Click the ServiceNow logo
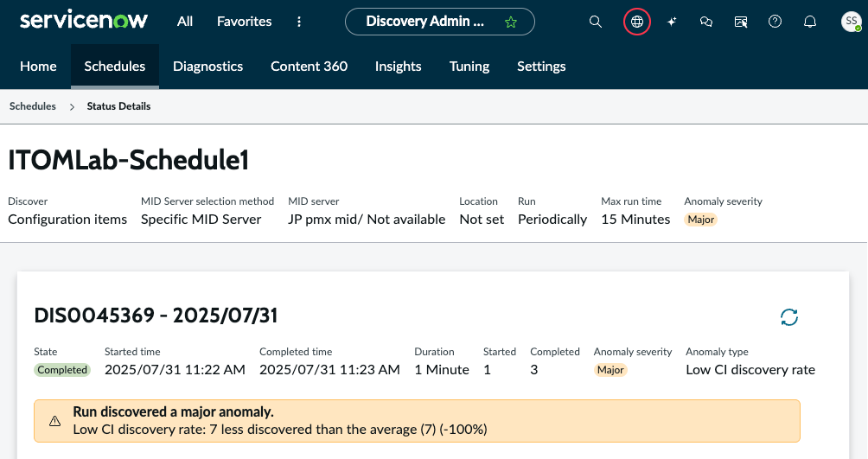The height and width of the screenshot is (459, 868). pyautogui.click(x=84, y=21)
